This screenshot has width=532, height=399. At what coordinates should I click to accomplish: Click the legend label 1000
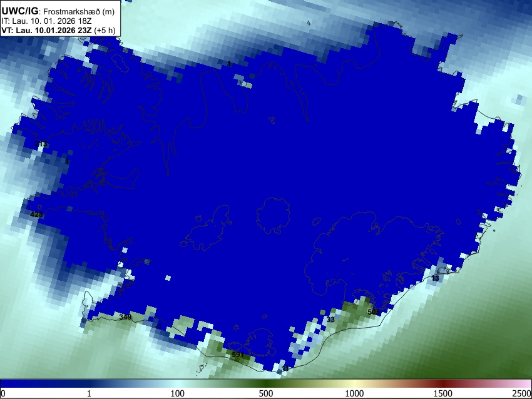click(354, 393)
